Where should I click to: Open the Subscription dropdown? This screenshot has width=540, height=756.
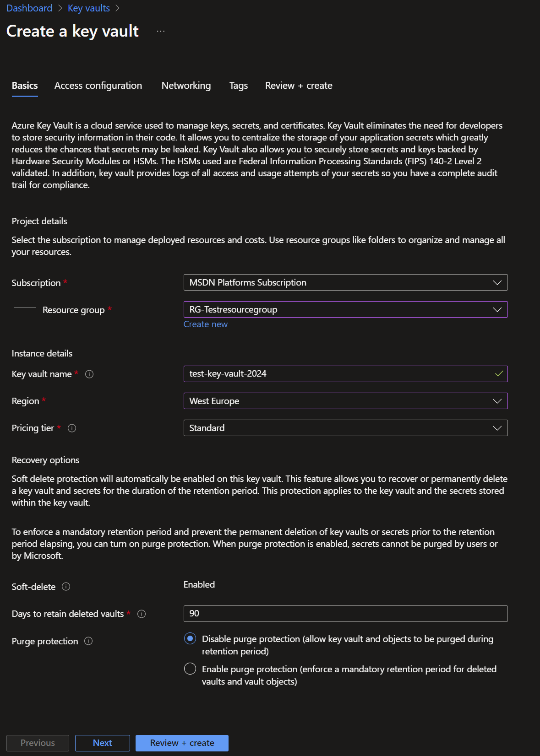345,282
